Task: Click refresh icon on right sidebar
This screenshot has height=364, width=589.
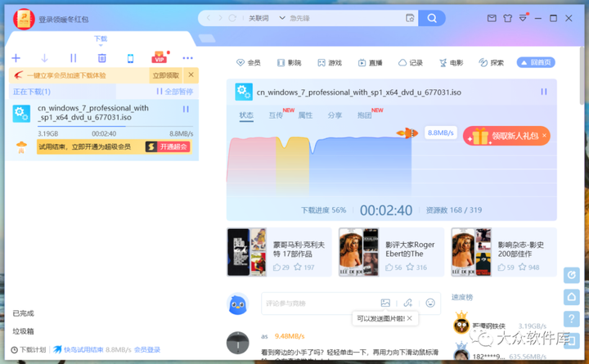Action: point(571,276)
